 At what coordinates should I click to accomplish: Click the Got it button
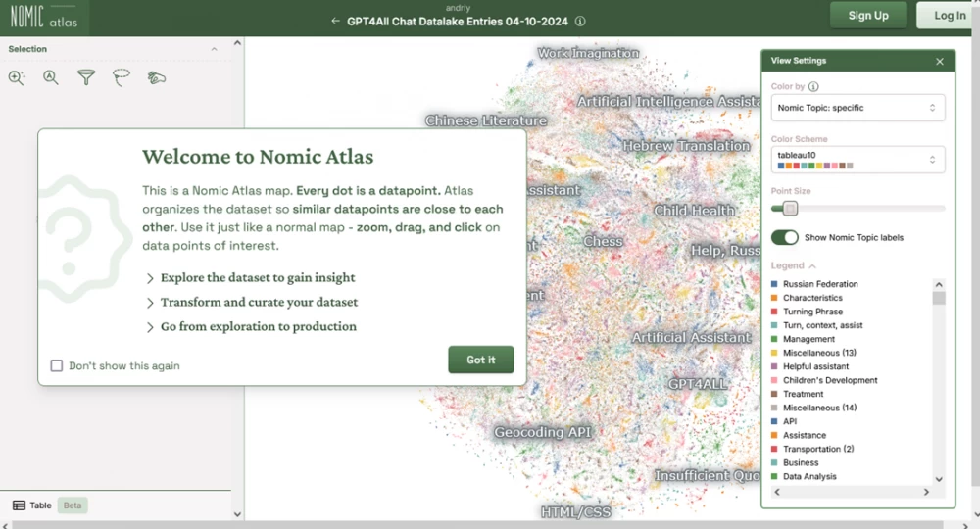point(480,360)
